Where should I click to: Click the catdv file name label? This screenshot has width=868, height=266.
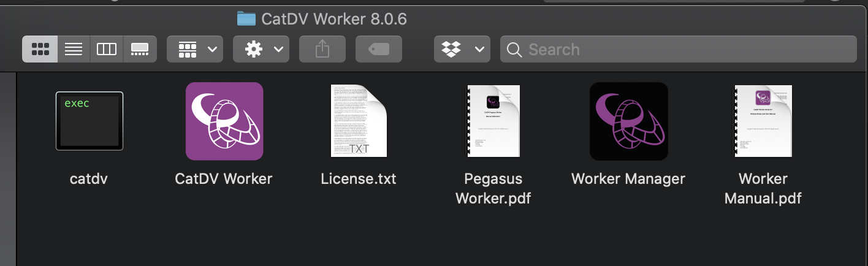pos(89,179)
